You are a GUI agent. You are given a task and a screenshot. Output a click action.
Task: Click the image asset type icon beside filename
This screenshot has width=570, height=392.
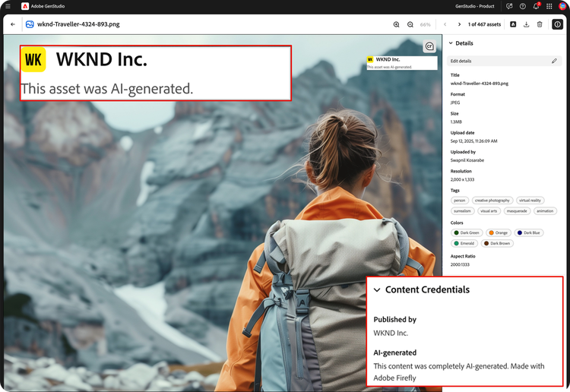(x=30, y=24)
